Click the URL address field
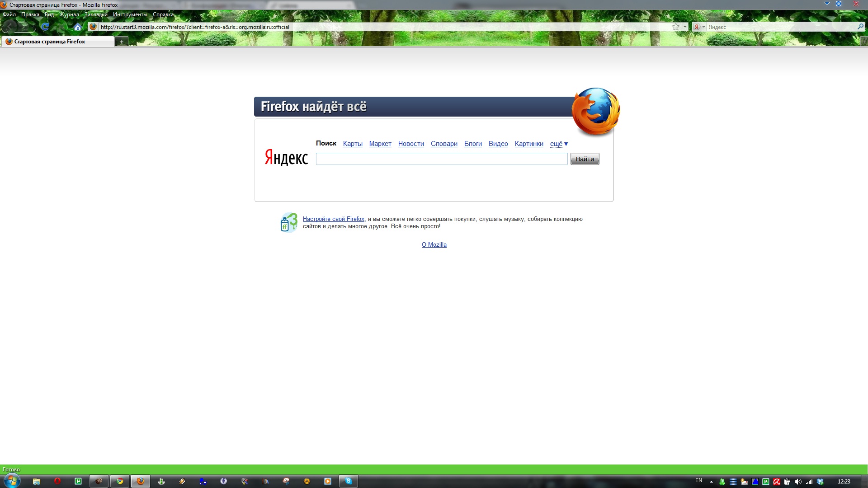Viewport: 868px width, 488px height. 384,27
